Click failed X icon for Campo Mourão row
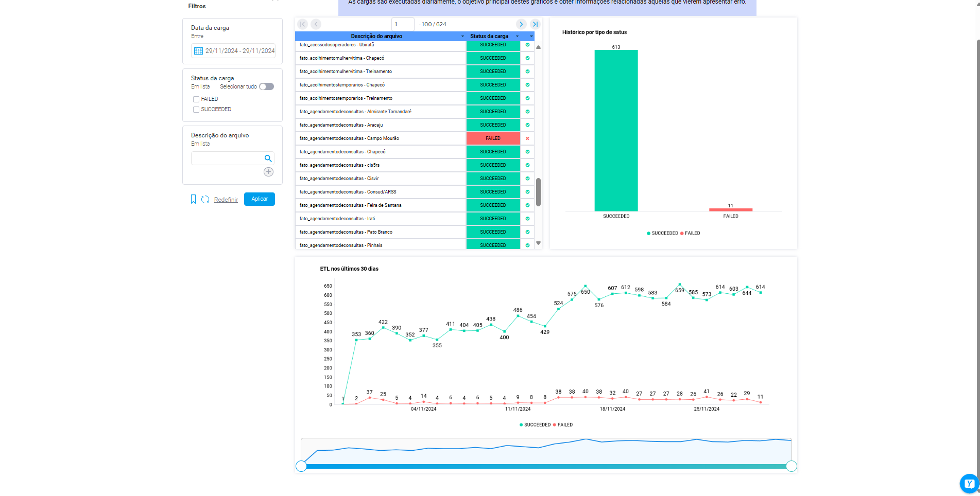Viewport: 980px width, 496px height. click(527, 138)
